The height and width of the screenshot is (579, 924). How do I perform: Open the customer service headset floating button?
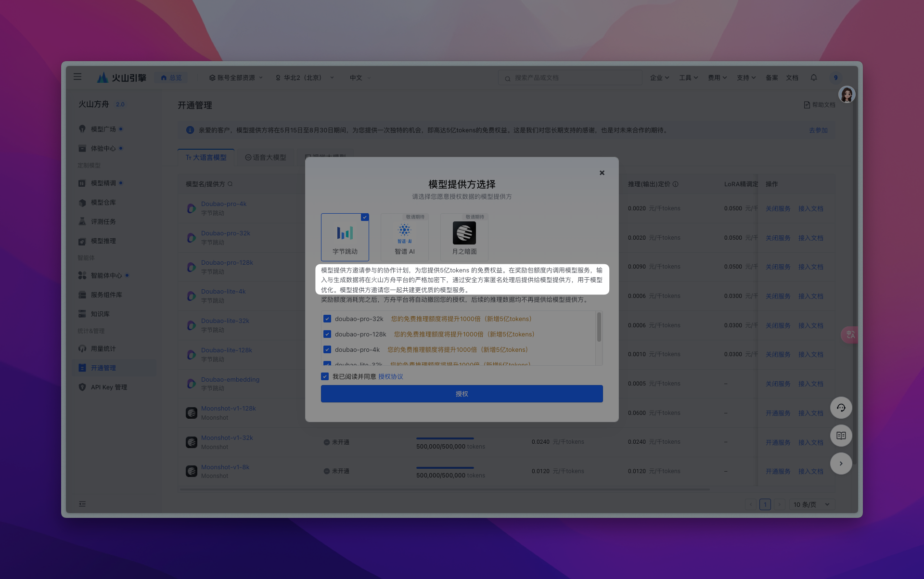[x=841, y=408]
